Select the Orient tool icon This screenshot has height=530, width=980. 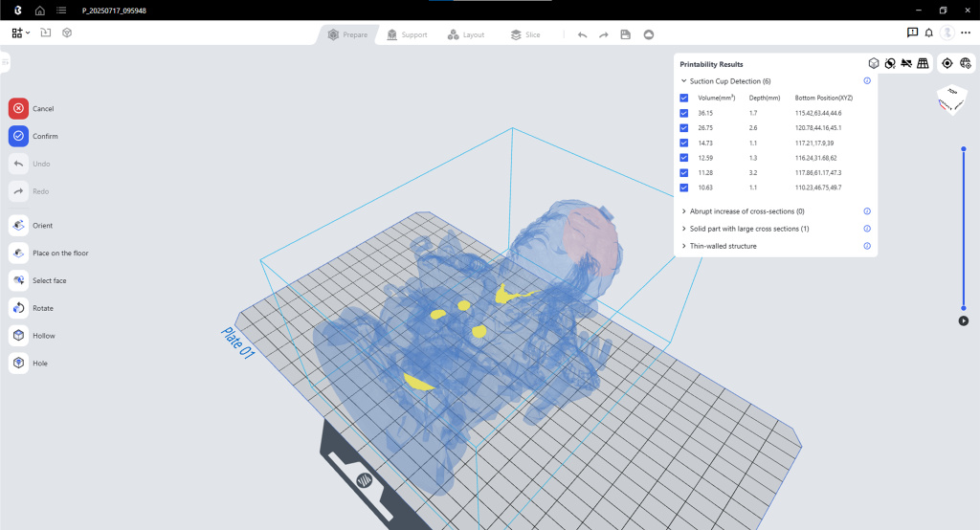19,226
